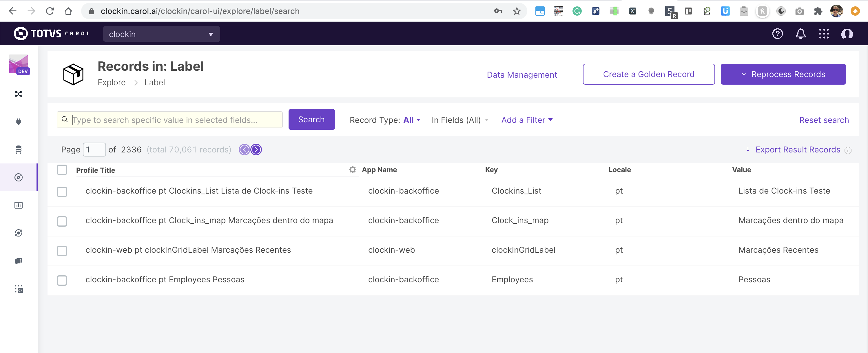The height and width of the screenshot is (353, 868).
Task: Open the apps grid menu icon
Action: tap(824, 34)
